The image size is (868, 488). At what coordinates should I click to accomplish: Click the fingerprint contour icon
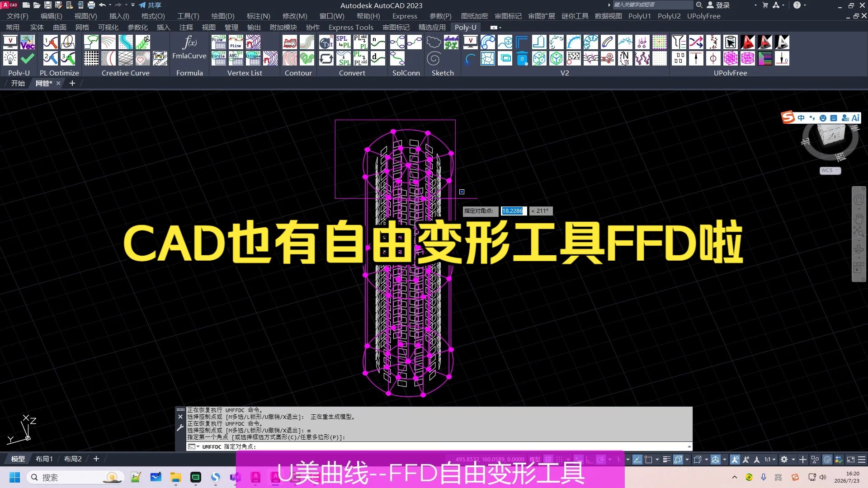(290, 58)
